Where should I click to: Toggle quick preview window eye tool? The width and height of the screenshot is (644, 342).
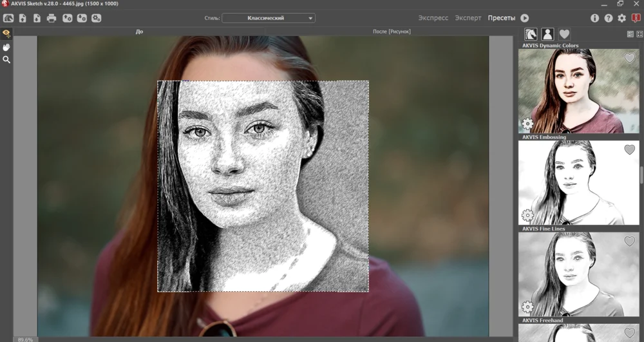point(6,33)
